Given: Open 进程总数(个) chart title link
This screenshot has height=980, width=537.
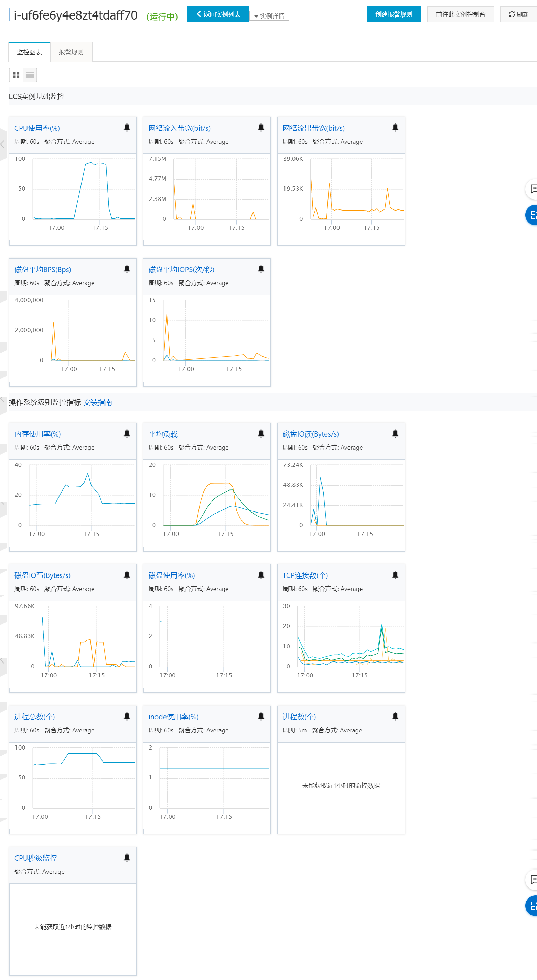Looking at the screenshot, I should pyautogui.click(x=35, y=717).
